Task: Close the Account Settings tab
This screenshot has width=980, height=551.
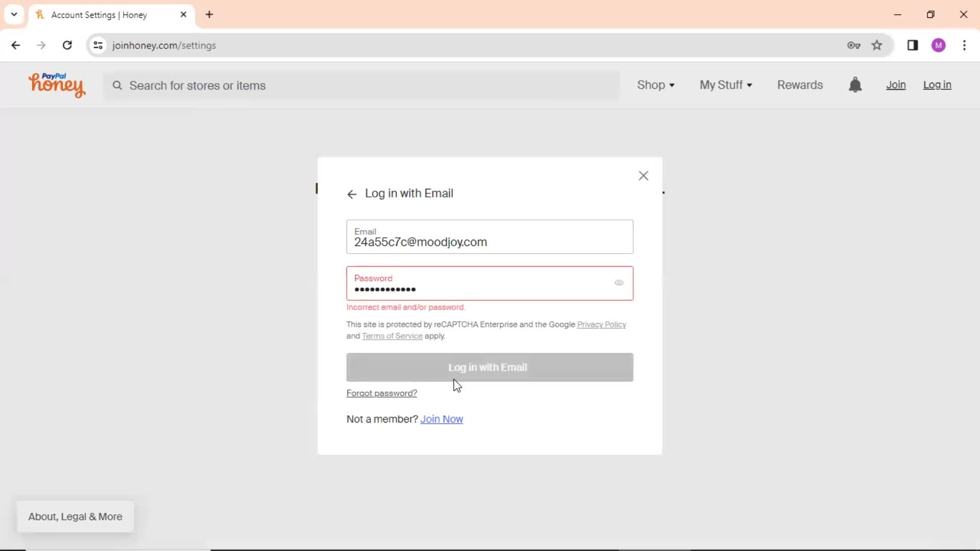Action: coord(184,15)
